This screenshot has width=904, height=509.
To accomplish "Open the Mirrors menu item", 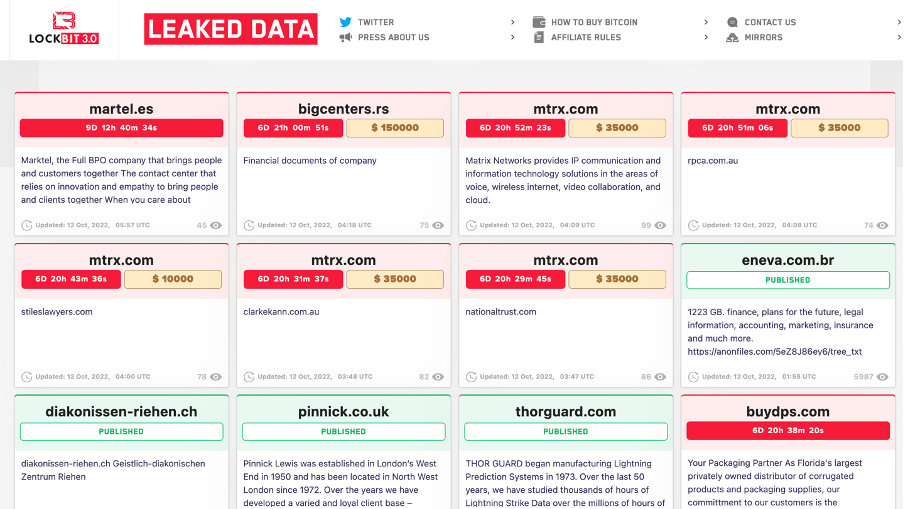I will pyautogui.click(x=763, y=37).
